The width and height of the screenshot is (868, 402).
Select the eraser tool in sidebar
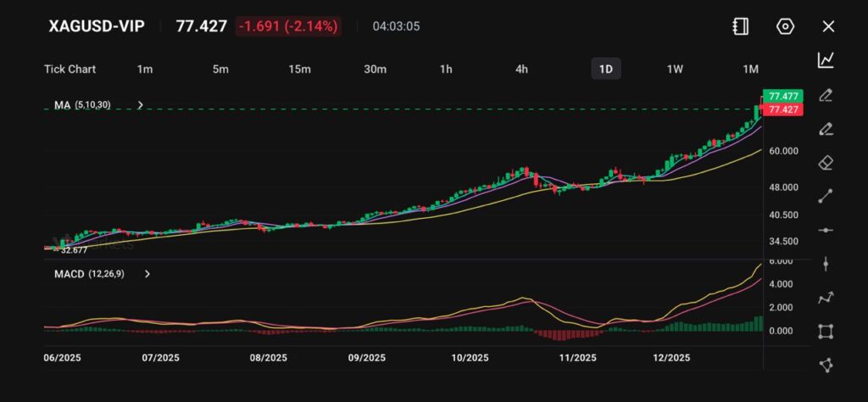826,163
